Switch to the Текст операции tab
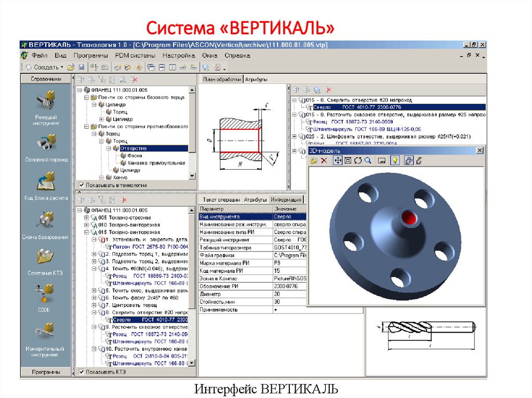Image resolution: width=532 pixels, height=398 pixels. tap(221, 200)
